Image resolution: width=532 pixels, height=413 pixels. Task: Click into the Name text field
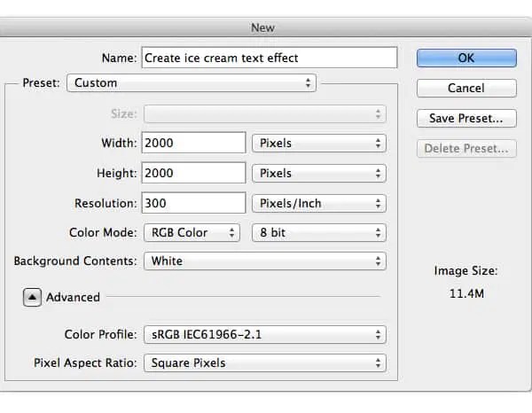pos(269,58)
